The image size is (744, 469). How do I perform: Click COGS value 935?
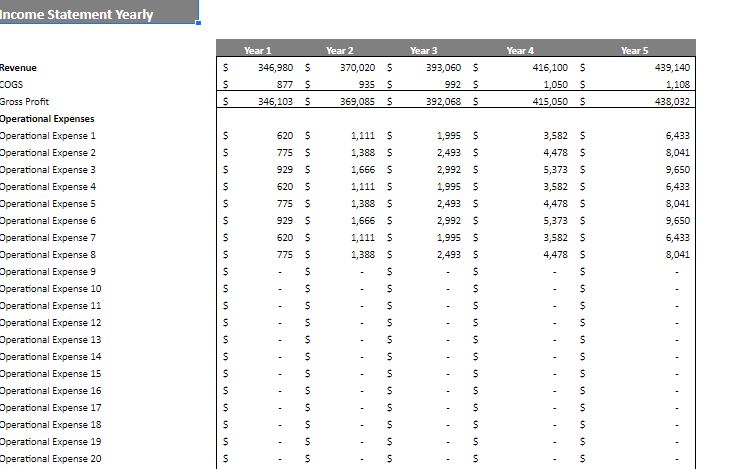[367, 84]
